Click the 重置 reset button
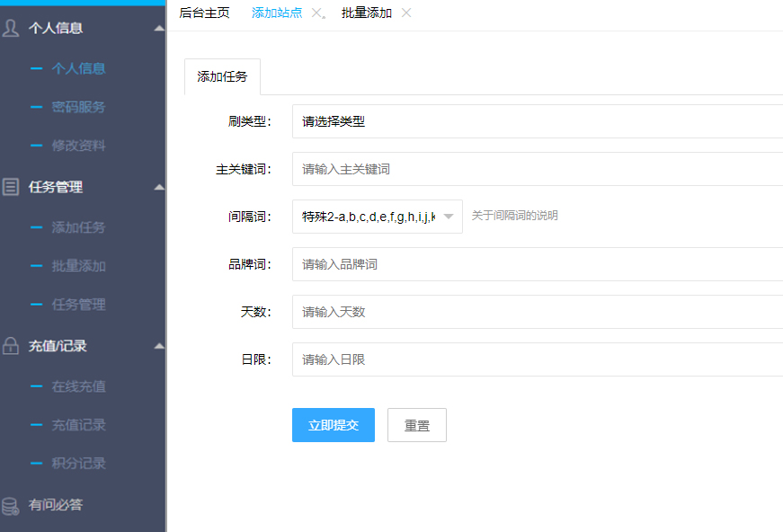 click(x=416, y=425)
